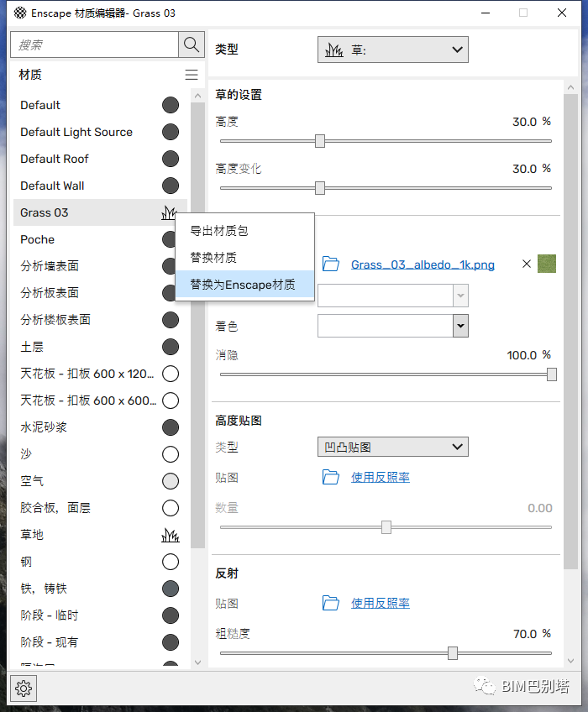The height and width of the screenshot is (712, 588).
Task: Click the white sphere icon of 沙
Action: coord(171,454)
